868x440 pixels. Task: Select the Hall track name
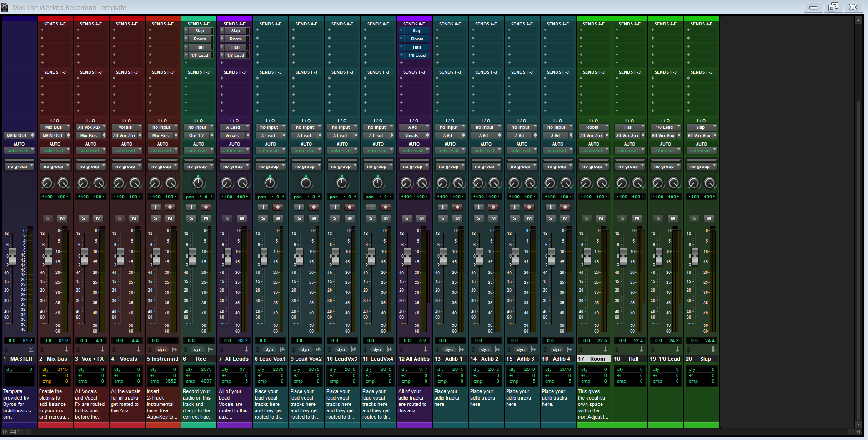point(633,359)
